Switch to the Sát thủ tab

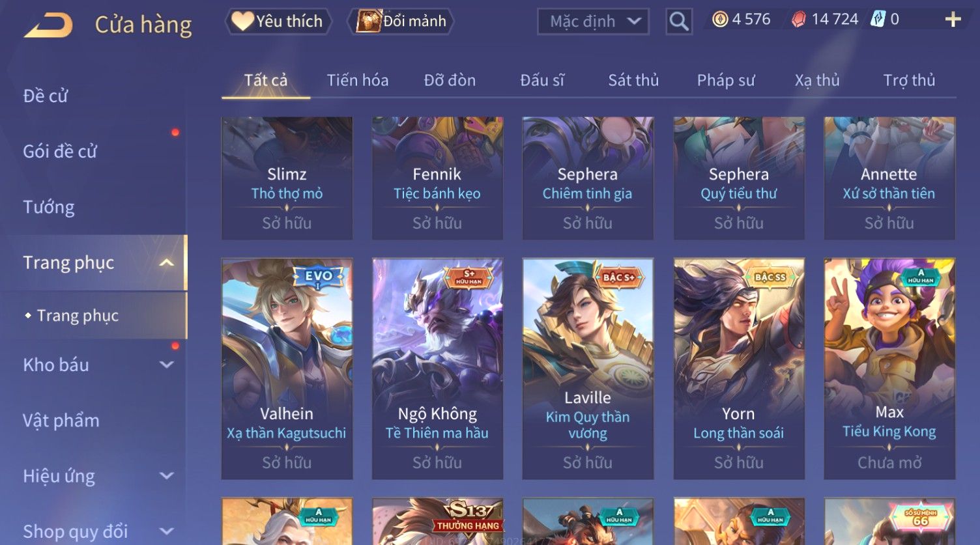click(633, 80)
